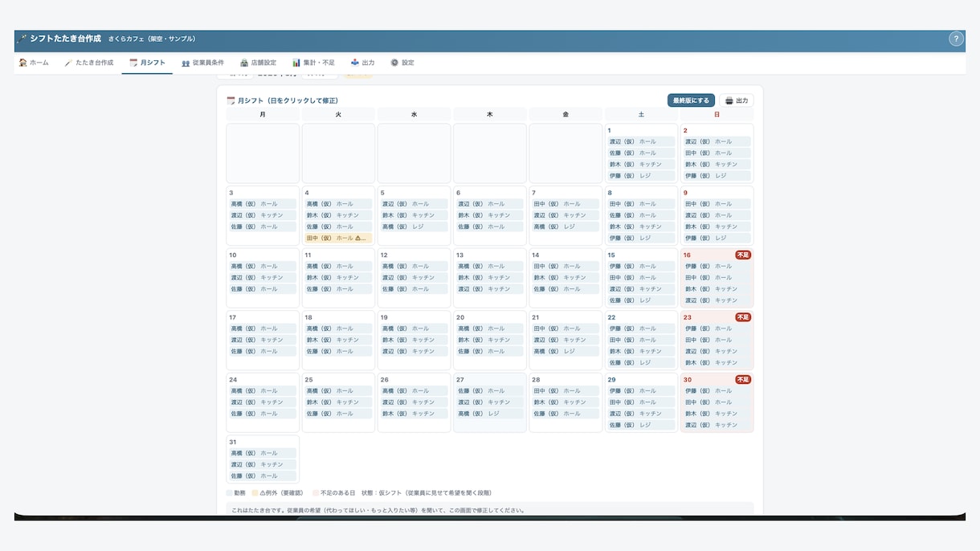Open the day 1 calendar cell

[641, 153]
